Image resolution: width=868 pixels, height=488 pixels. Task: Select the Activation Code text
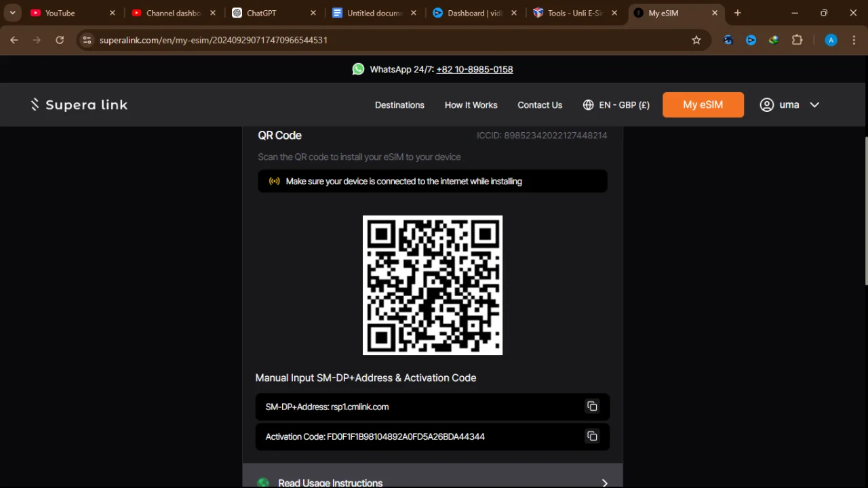(375, 436)
